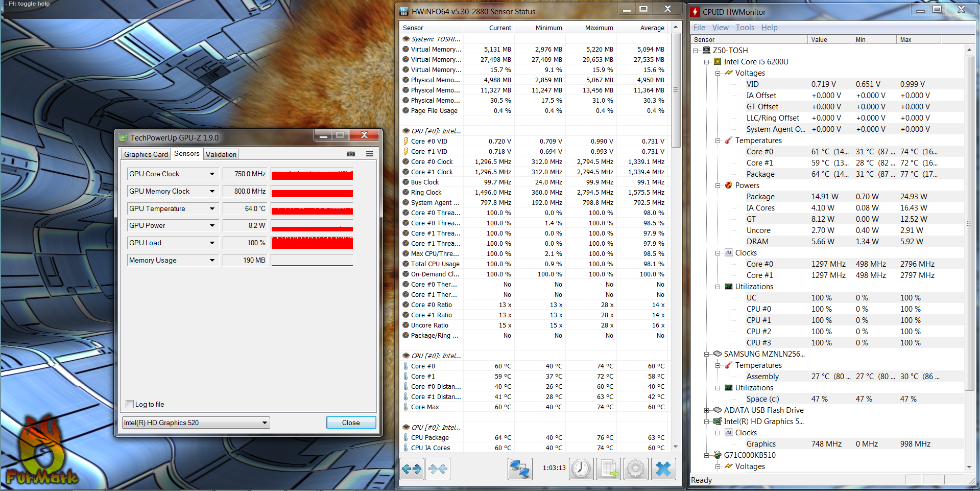Click HWiNFO blue X close sensors button

tap(663, 469)
